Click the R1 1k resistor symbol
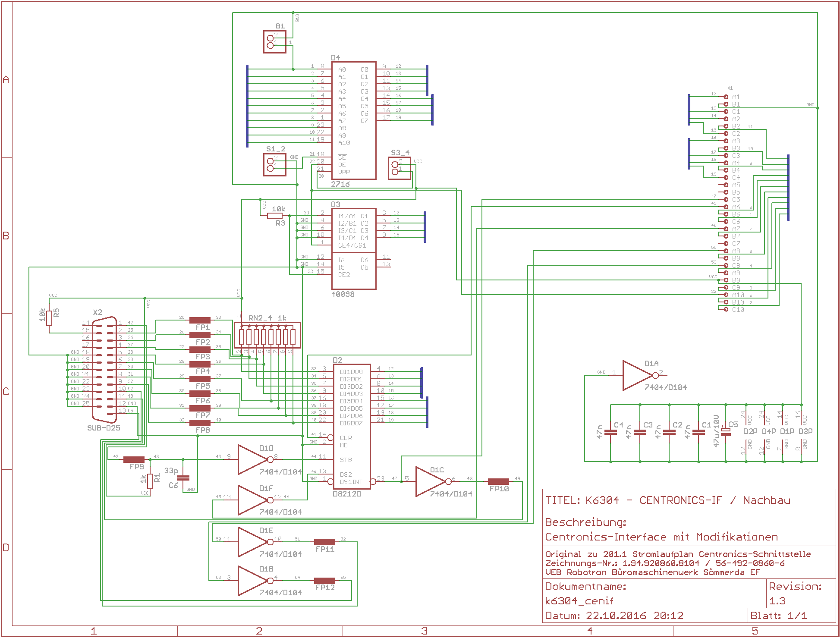Viewport: 840px width, 638px height. tap(150, 481)
